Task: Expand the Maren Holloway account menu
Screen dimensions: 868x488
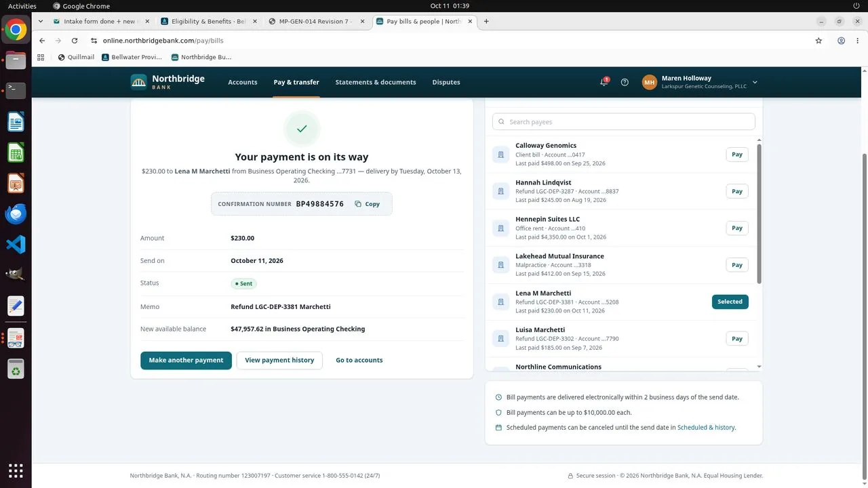Action: pos(700,82)
